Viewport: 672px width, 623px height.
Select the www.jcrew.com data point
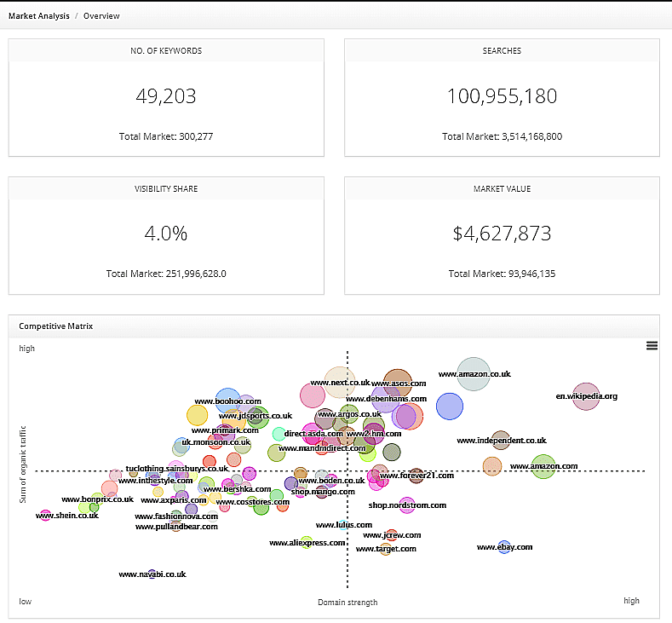click(391, 535)
